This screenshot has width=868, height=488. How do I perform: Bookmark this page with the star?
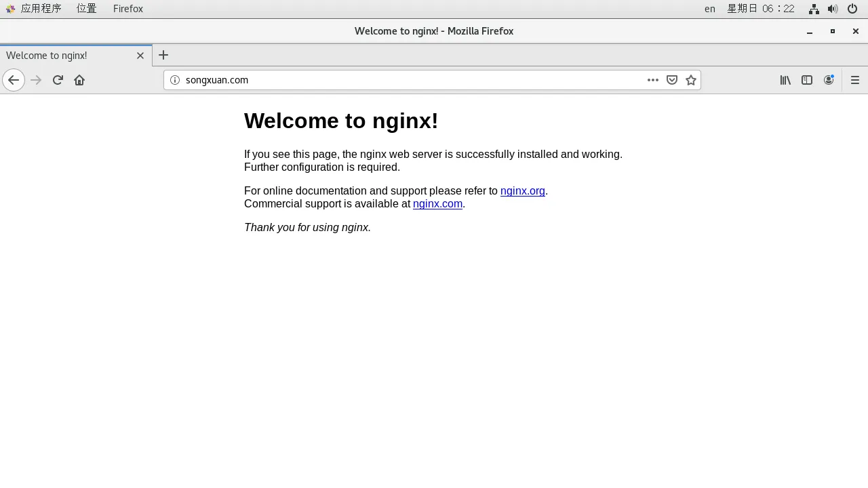click(690, 80)
